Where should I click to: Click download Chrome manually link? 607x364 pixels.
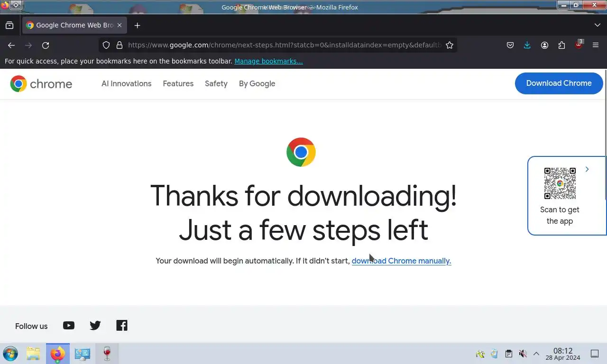[x=401, y=261]
